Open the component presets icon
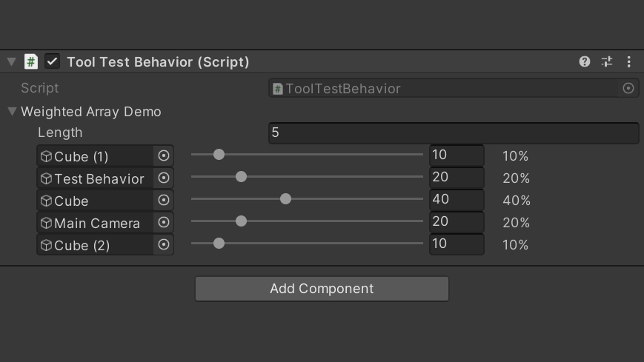Screen dimensions: 644x362 (x=607, y=61)
